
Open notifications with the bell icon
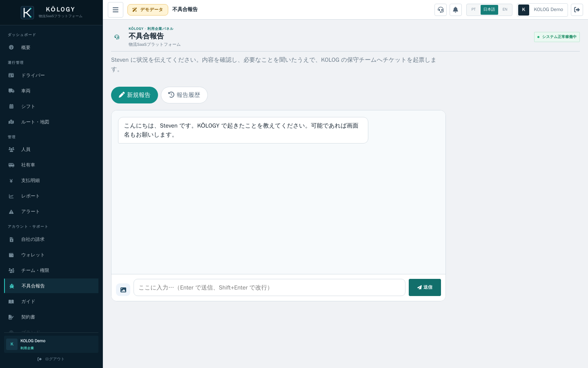(x=456, y=10)
